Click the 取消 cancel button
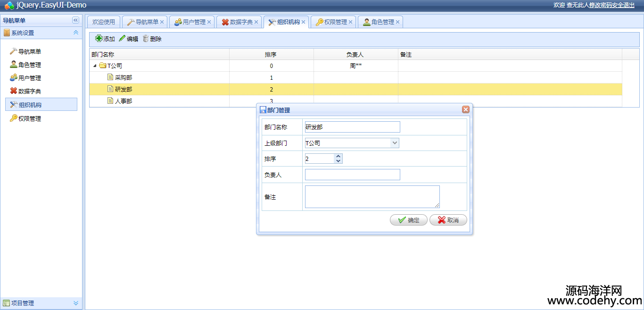Screen dimensions: 644x310 pyautogui.click(x=448, y=220)
